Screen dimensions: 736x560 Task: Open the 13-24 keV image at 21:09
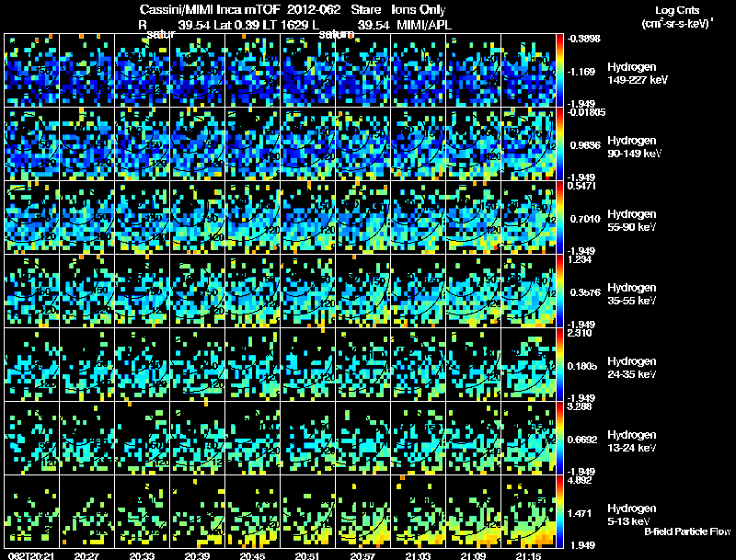pos(474,438)
